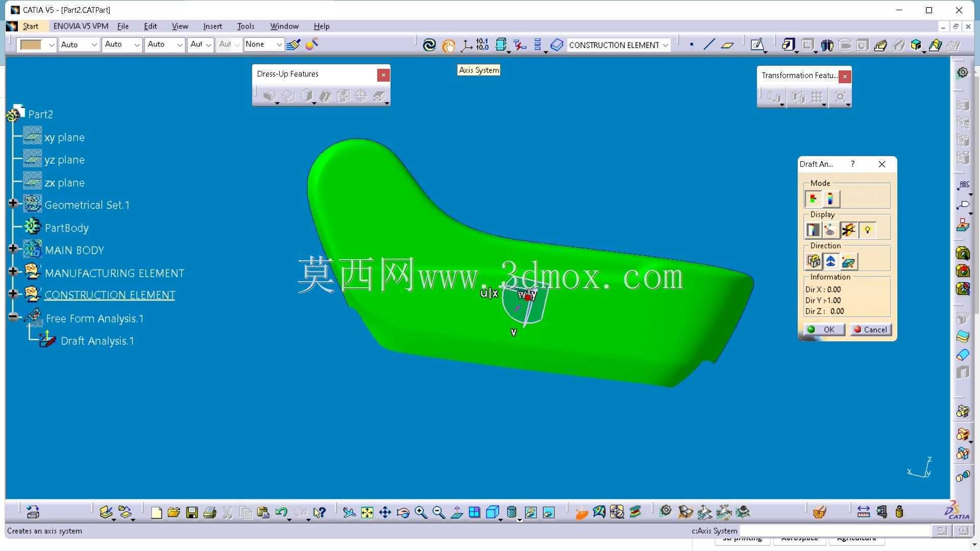Select Draft Analysis.1 in the tree

[x=97, y=341]
